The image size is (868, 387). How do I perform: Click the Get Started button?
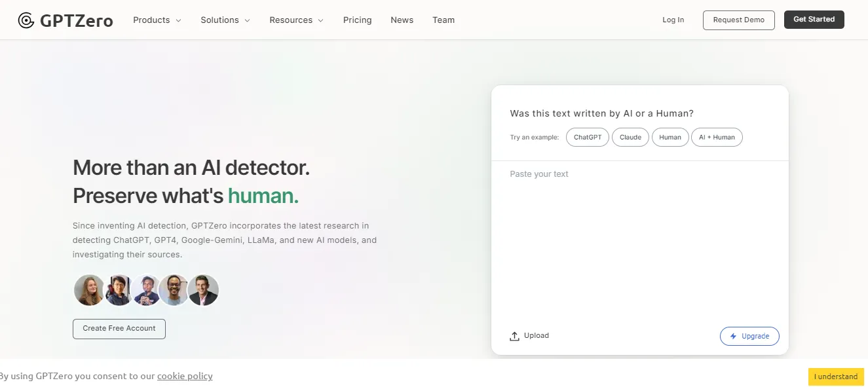[814, 20]
